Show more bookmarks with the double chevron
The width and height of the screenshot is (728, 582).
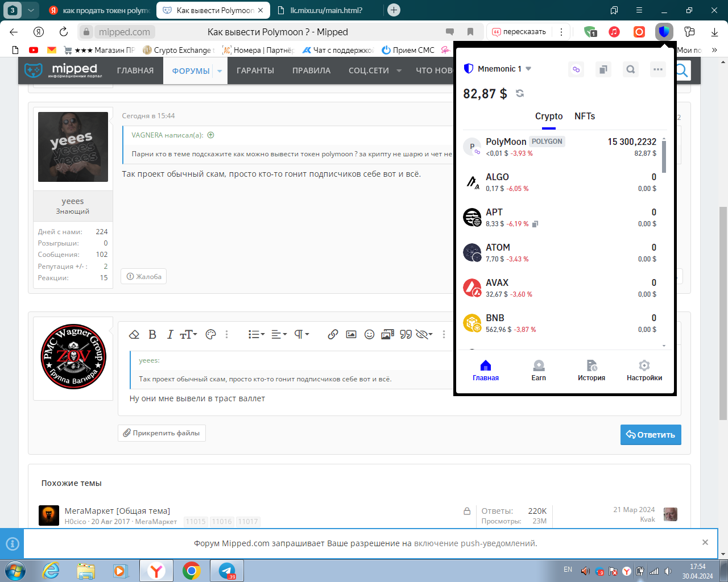coord(714,50)
